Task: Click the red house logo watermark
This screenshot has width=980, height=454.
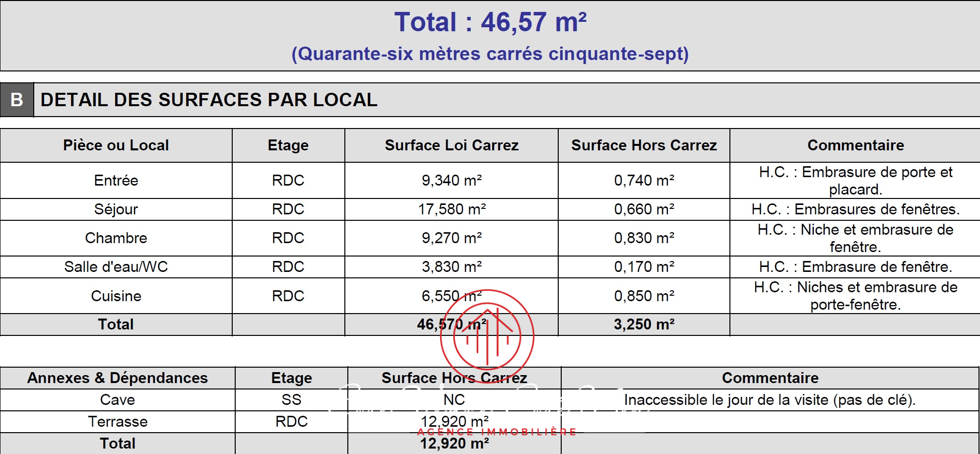Action: (x=487, y=337)
